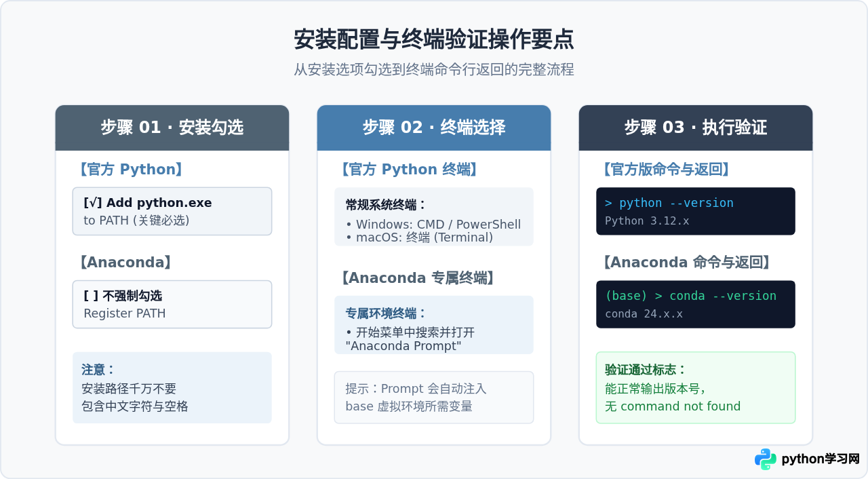Click the 【Anaconda 专属终端】 heading

coord(418,277)
